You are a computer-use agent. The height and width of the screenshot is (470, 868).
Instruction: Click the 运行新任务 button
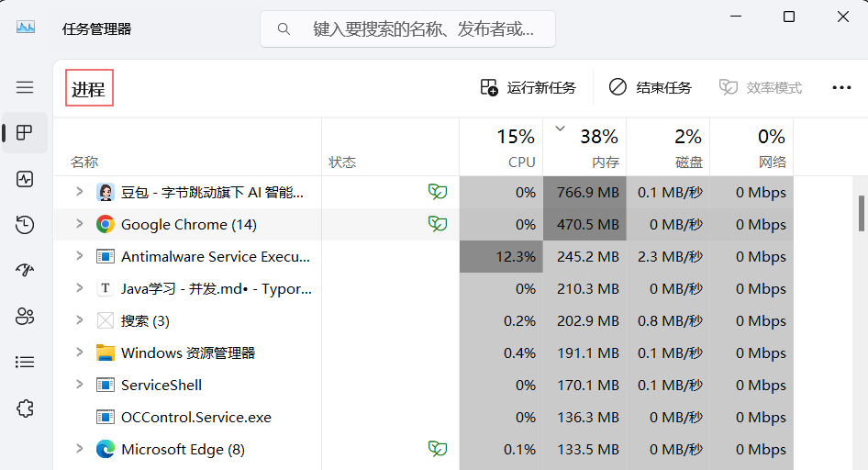[529, 88]
